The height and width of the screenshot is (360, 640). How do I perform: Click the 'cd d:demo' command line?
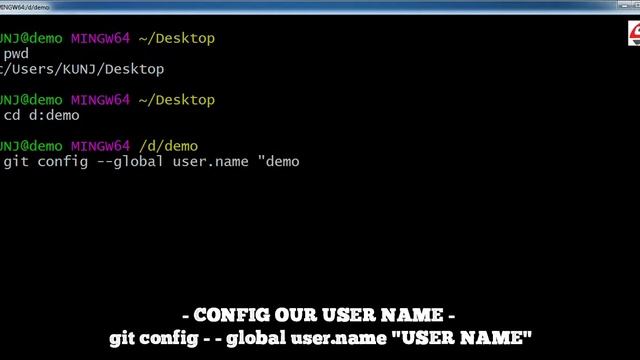[41, 115]
